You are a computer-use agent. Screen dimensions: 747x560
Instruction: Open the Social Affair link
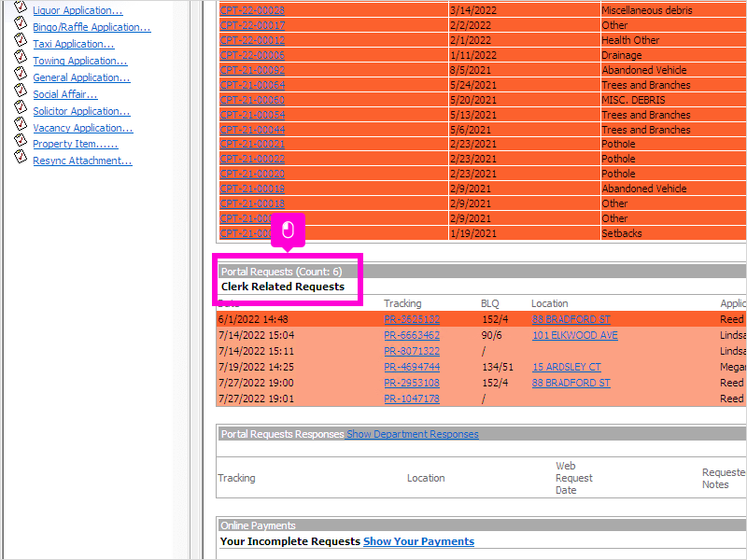pos(65,94)
